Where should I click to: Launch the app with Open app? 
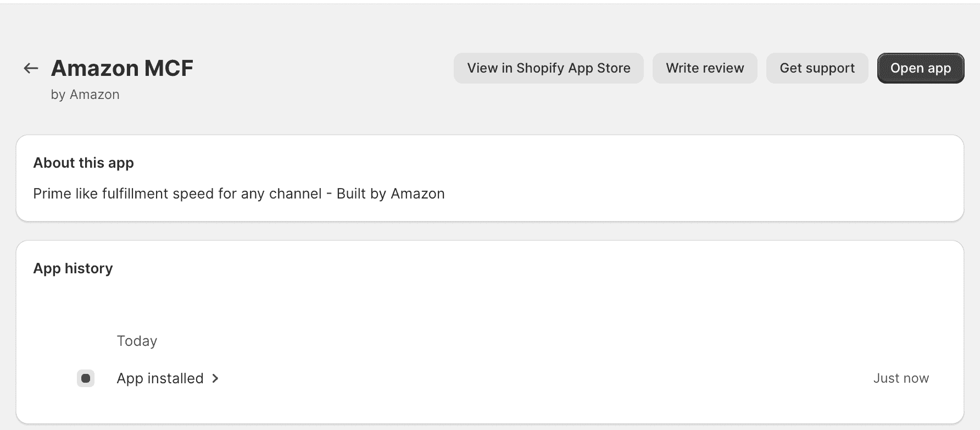pos(920,68)
